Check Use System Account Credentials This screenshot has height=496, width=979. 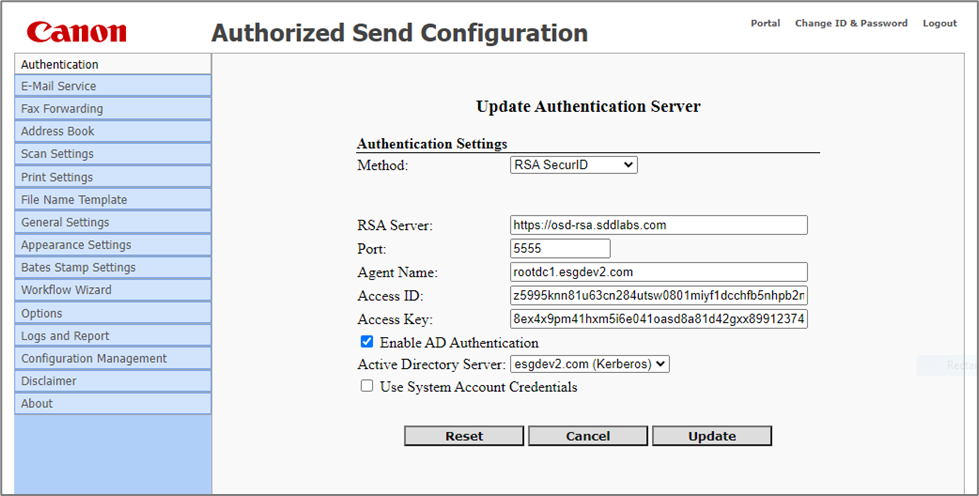click(367, 386)
